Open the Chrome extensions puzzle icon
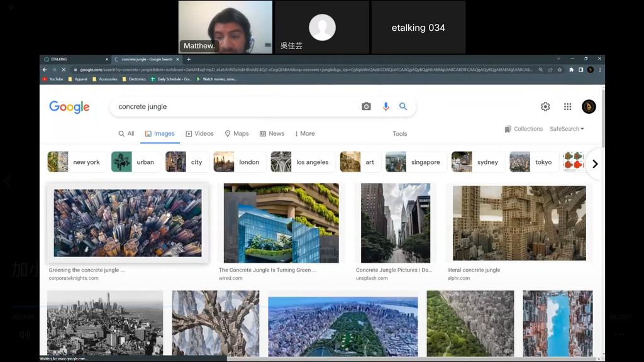The width and height of the screenshot is (644, 362). coord(571,70)
